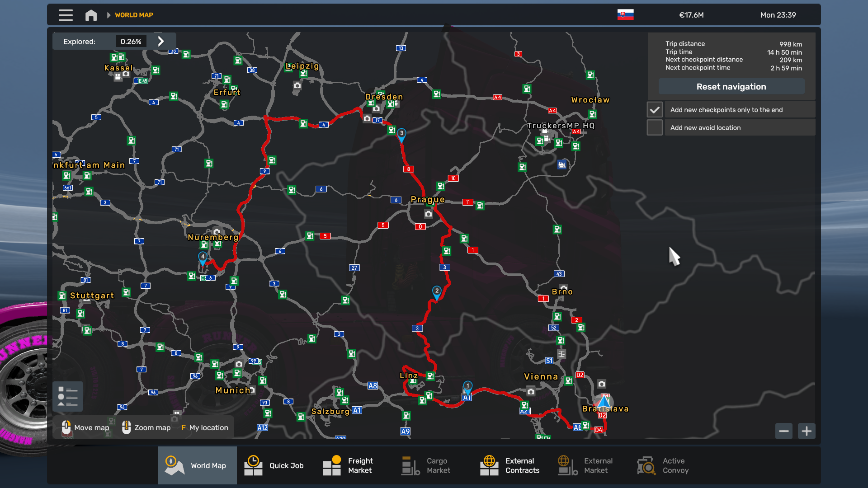Image resolution: width=868 pixels, height=488 pixels.
Task: Enable 'Add new avoid location'
Action: (x=654, y=127)
